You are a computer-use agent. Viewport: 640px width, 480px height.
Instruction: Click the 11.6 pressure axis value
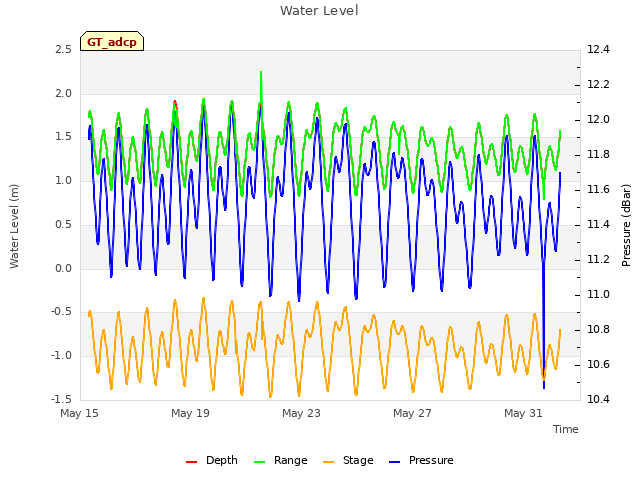[x=598, y=189]
